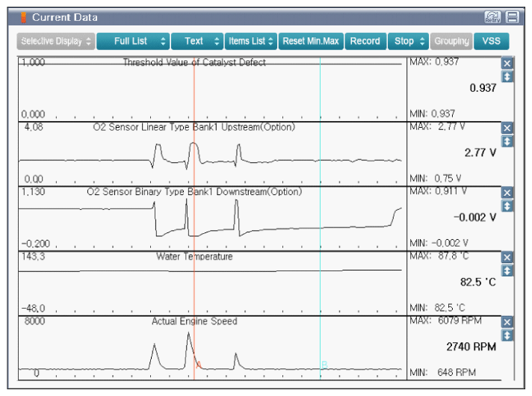Screen dimensions: 532x396
Task: Click the catalyst threshold value '0.937'
Action: point(483,88)
